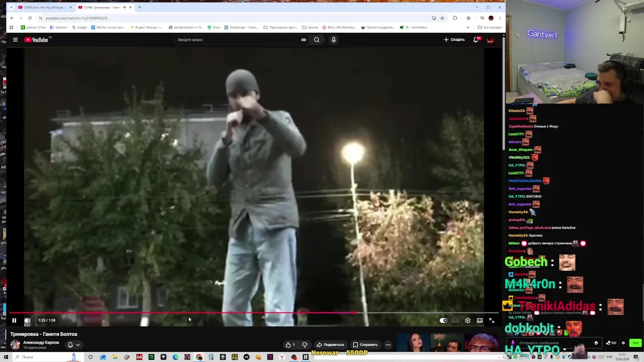Start voice search with the microphone
Image resolution: width=644 pixels, height=362 pixels.
click(334, 40)
